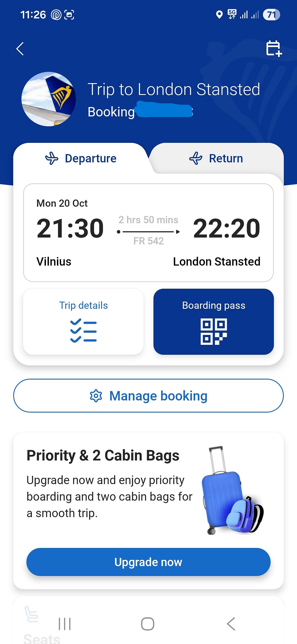
Task: Tap the back arrow at top left
Action: click(20, 49)
